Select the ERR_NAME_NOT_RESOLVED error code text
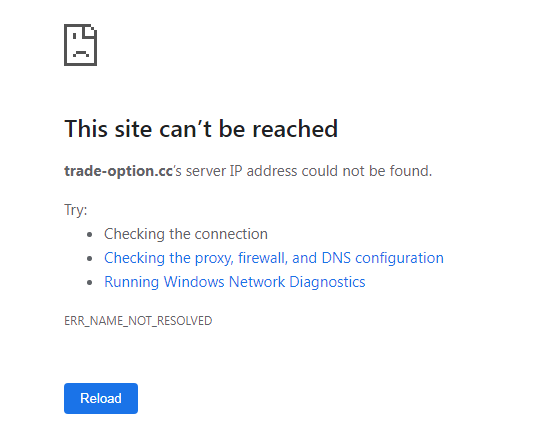The width and height of the screenshot is (554, 436). pyautogui.click(x=138, y=321)
